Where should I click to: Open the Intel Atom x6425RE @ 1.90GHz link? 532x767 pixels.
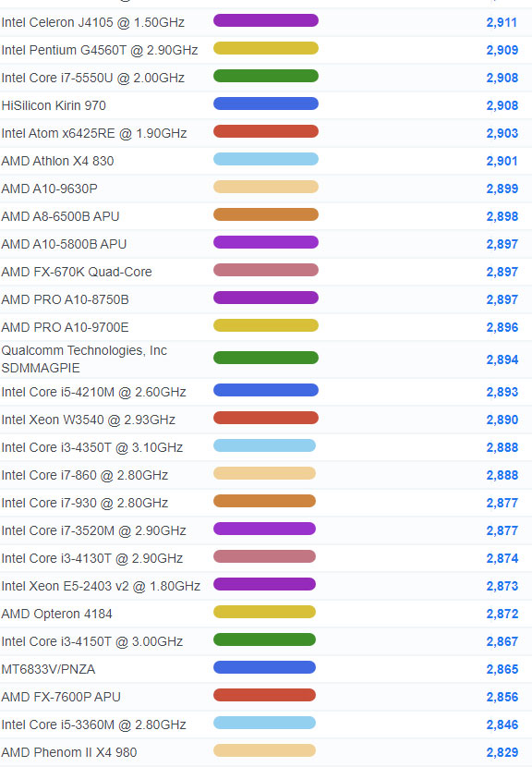pos(94,134)
